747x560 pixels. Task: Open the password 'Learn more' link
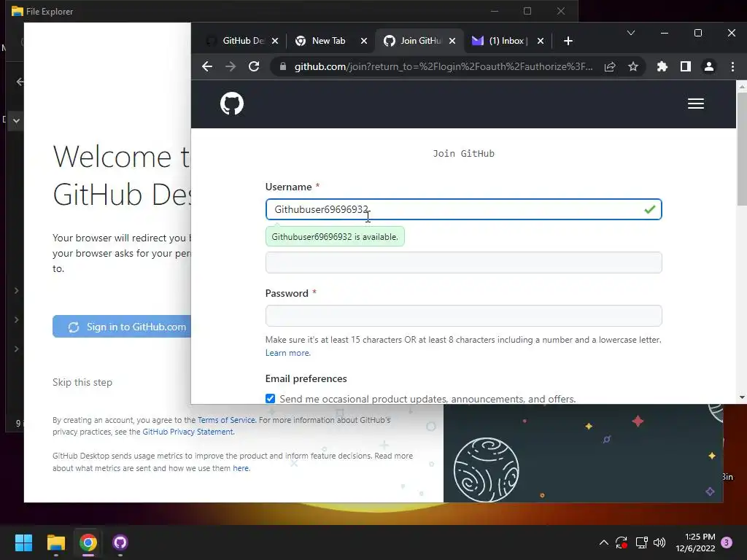click(x=287, y=353)
